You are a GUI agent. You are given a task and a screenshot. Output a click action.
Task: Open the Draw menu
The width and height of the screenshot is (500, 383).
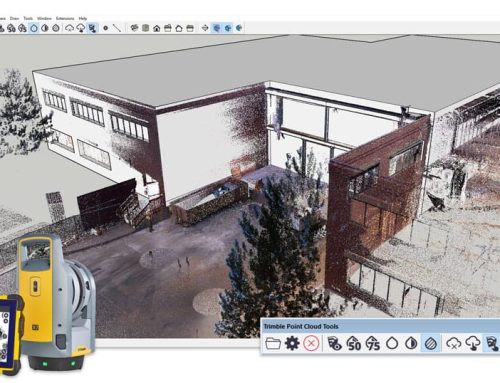point(14,18)
